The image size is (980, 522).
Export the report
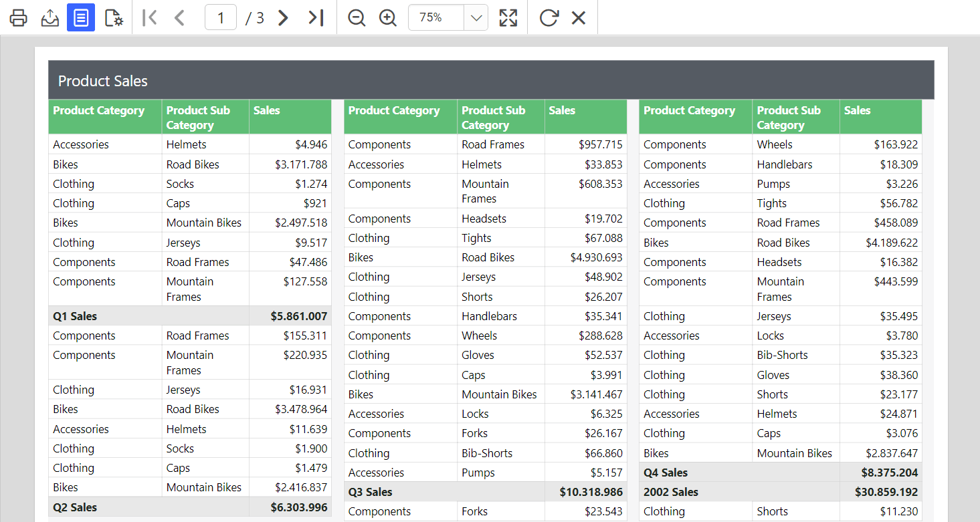(x=50, y=17)
